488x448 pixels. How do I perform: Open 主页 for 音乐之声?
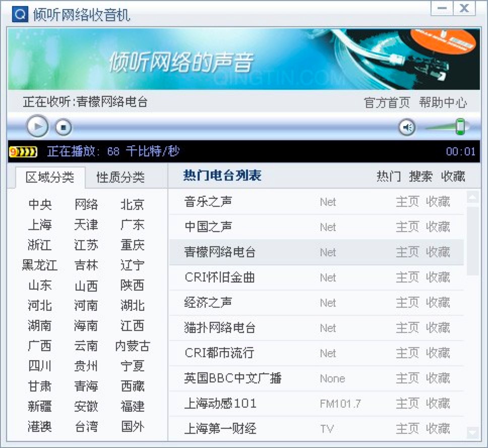[407, 202]
